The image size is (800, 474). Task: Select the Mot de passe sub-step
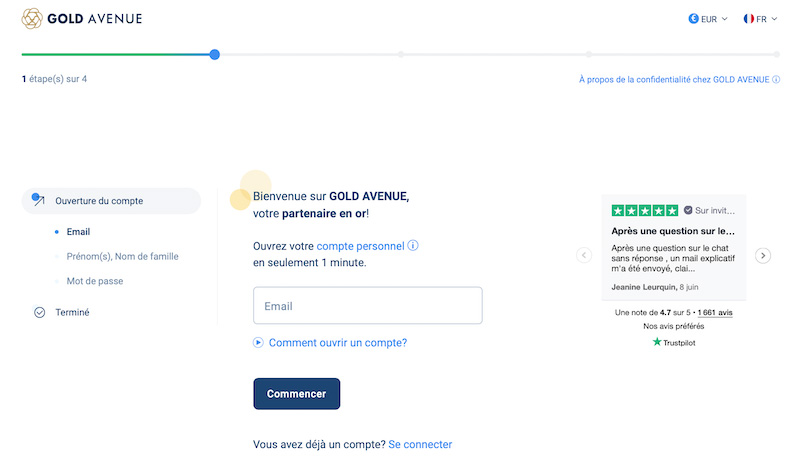(x=95, y=281)
